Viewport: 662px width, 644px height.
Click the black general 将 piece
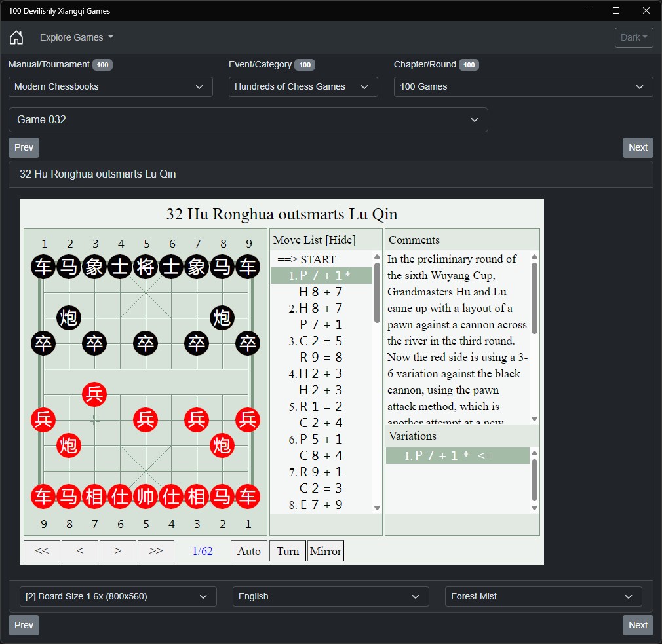pos(146,267)
